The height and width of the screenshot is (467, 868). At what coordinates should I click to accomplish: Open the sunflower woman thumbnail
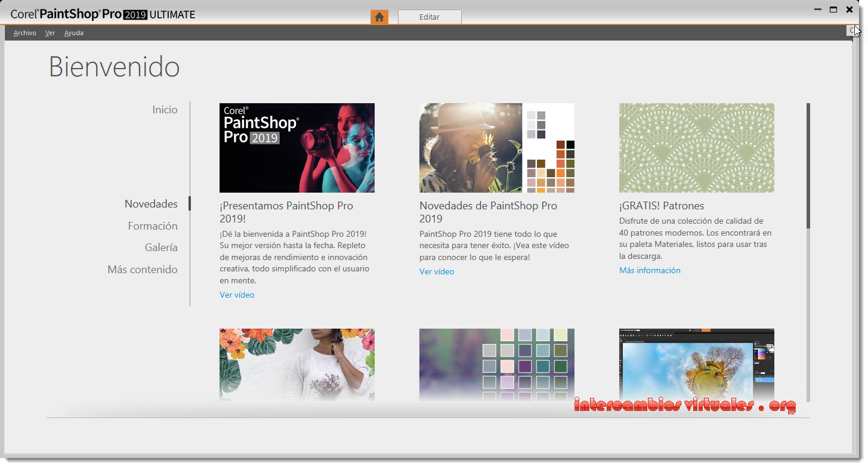point(497,148)
